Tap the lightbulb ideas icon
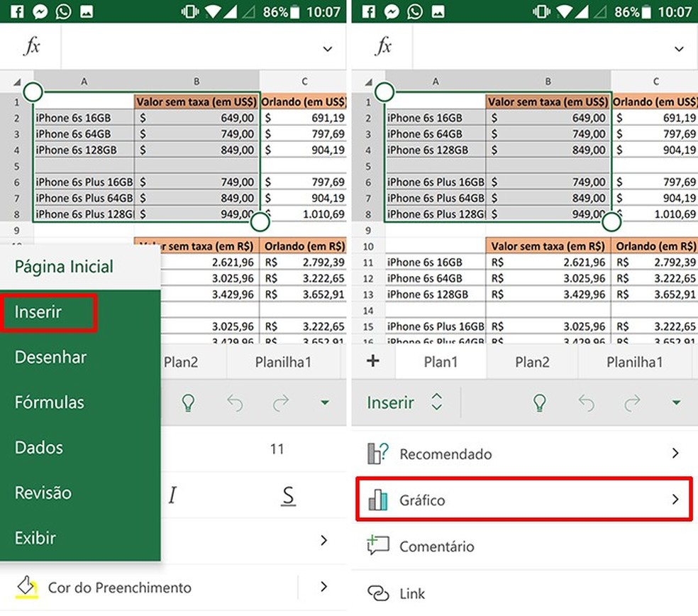Screen dimensions: 698x616 [539, 402]
